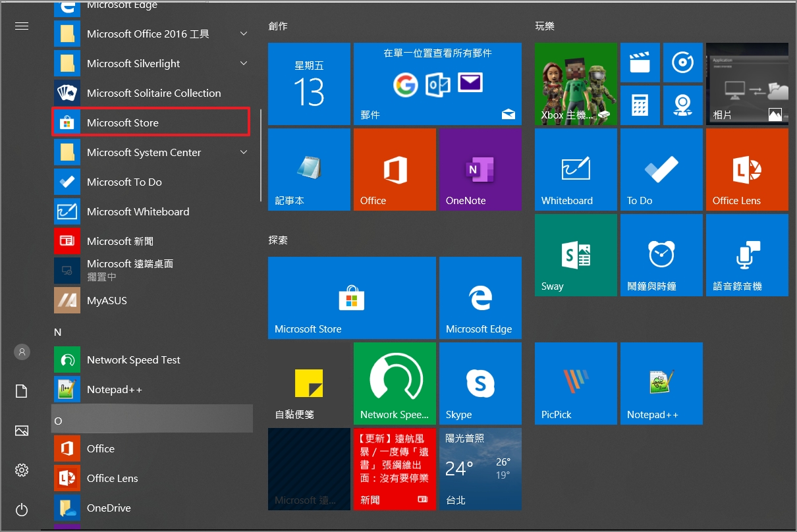This screenshot has height=532, width=797.
Task: Open the orange Office tile
Action: pos(395,169)
